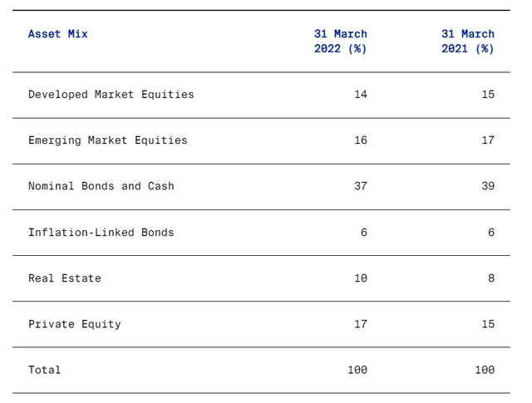Select Developed Market Equities 2022 value 14

pos(360,95)
